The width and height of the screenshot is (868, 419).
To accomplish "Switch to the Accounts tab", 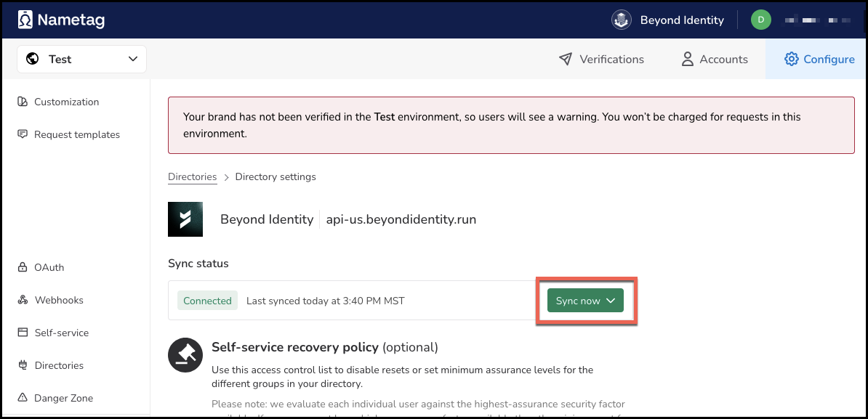I will point(714,60).
